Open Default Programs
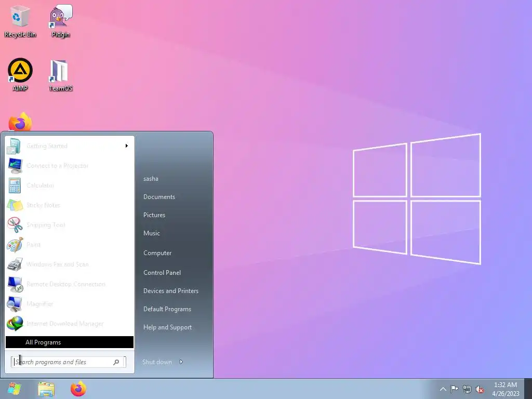The image size is (532, 399). [167, 309]
